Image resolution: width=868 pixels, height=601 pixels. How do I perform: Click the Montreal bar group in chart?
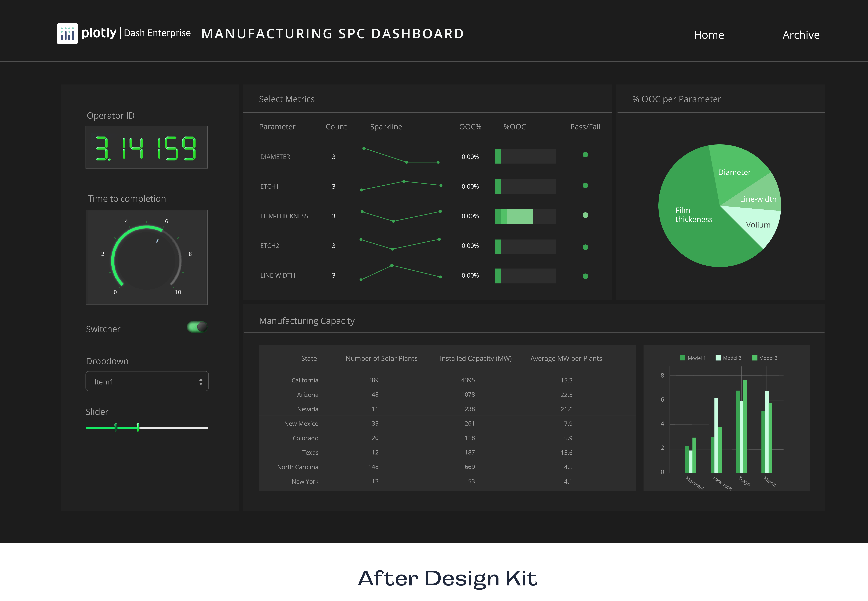(x=691, y=455)
